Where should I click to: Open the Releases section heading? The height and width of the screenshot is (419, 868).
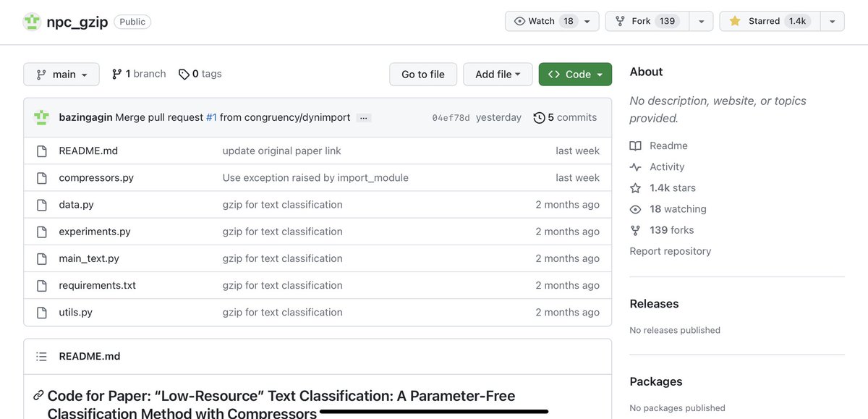pos(654,304)
